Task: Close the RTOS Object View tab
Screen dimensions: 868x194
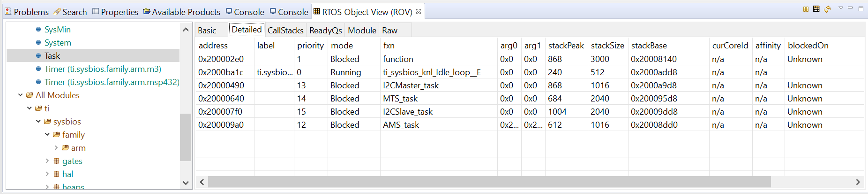Action: (419, 11)
